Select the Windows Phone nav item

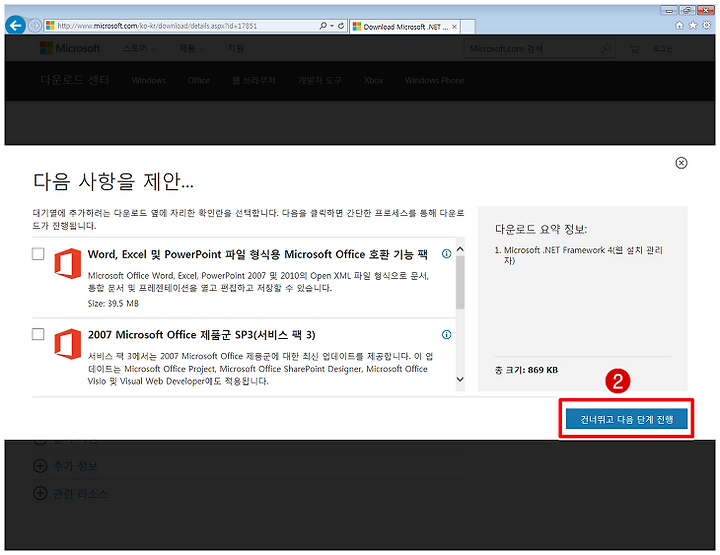point(434,80)
